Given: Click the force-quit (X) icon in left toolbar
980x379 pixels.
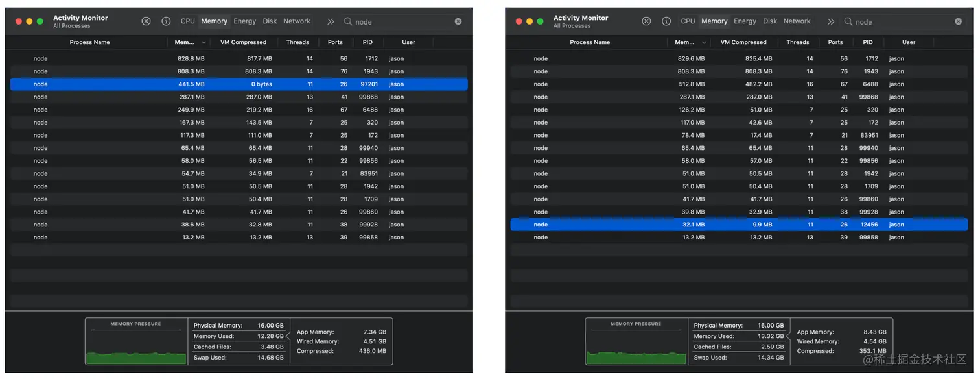Looking at the screenshot, I should 146,21.
